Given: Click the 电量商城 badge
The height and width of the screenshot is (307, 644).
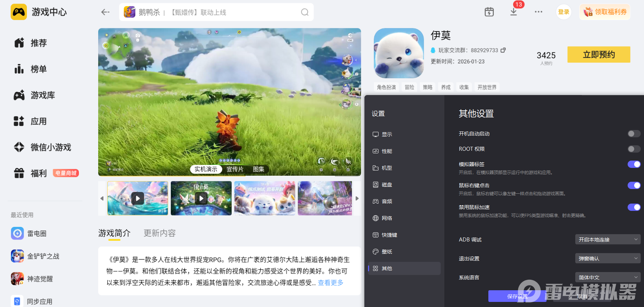Looking at the screenshot, I should tap(66, 173).
